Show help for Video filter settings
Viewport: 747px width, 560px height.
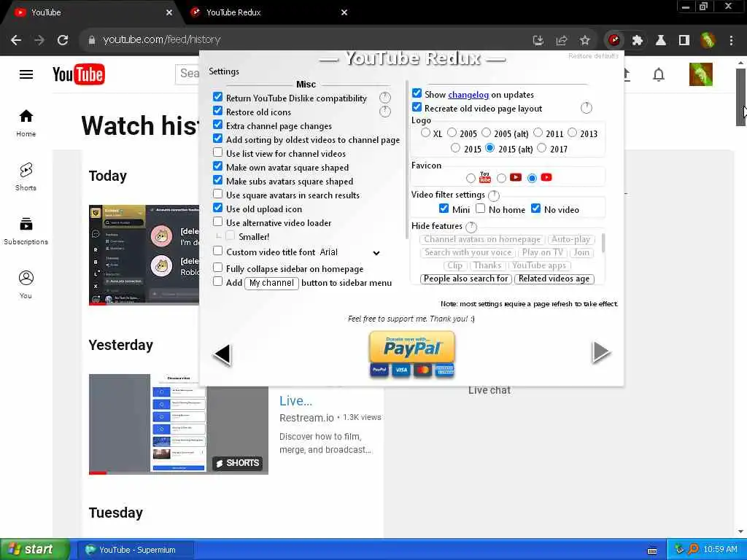point(494,195)
